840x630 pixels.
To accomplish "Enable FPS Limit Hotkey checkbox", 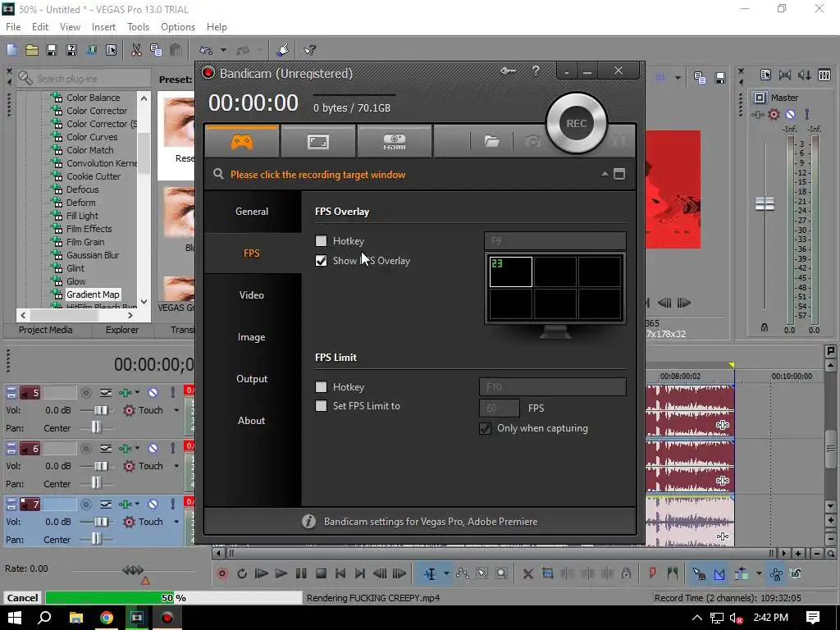I will [321, 387].
